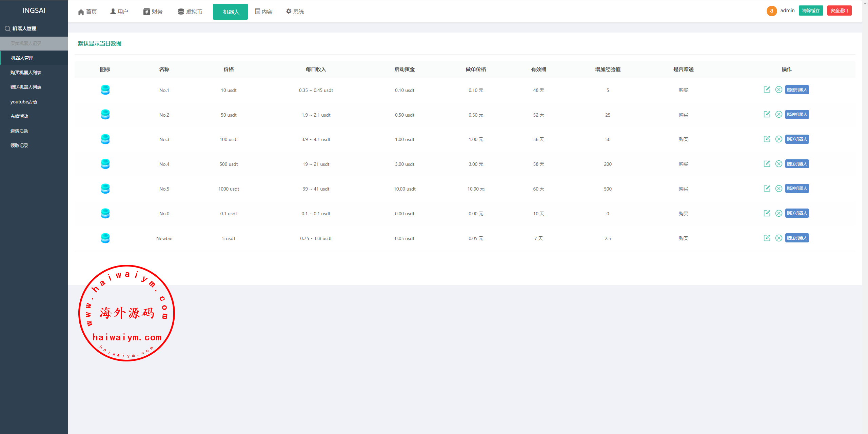Image resolution: width=868 pixels, height=434 pixels.
Task: Click the orange admin avatar icon
Action: coord(771,11)
